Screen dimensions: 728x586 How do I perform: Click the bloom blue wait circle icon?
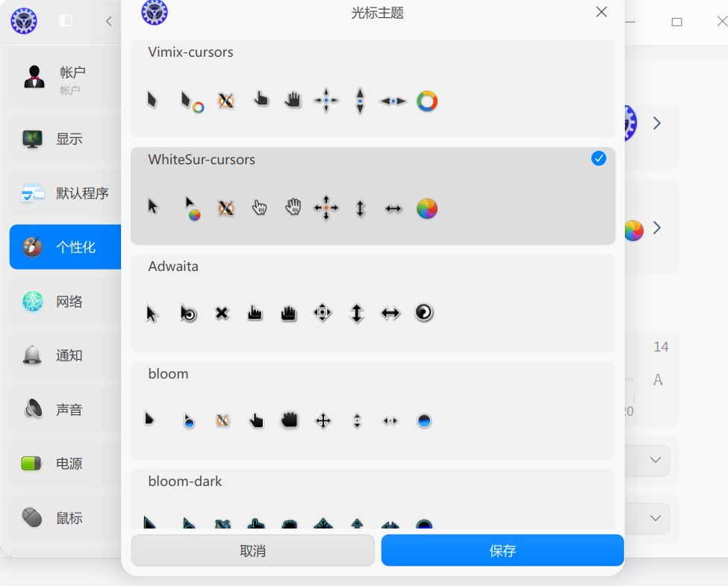(424, 421)
